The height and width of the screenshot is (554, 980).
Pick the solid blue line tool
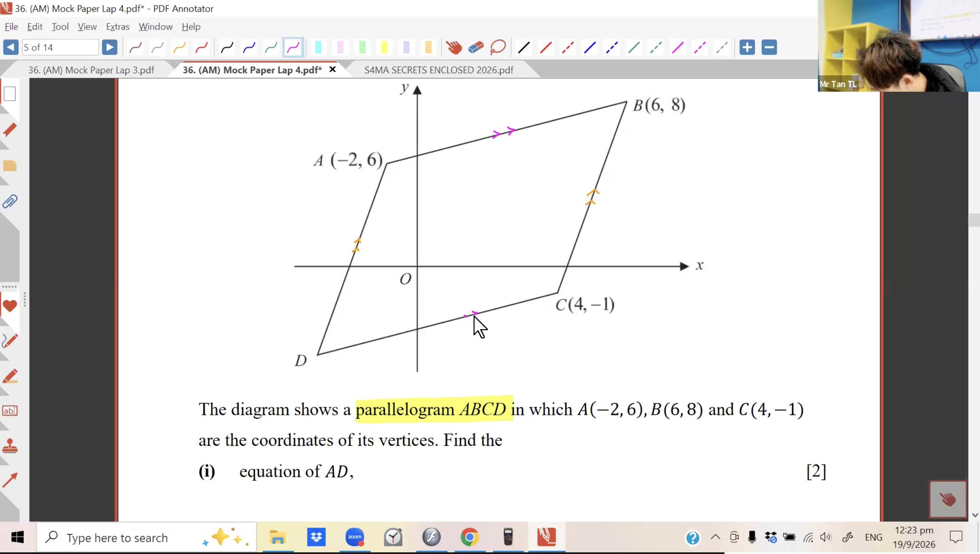[x=589, y=48]
